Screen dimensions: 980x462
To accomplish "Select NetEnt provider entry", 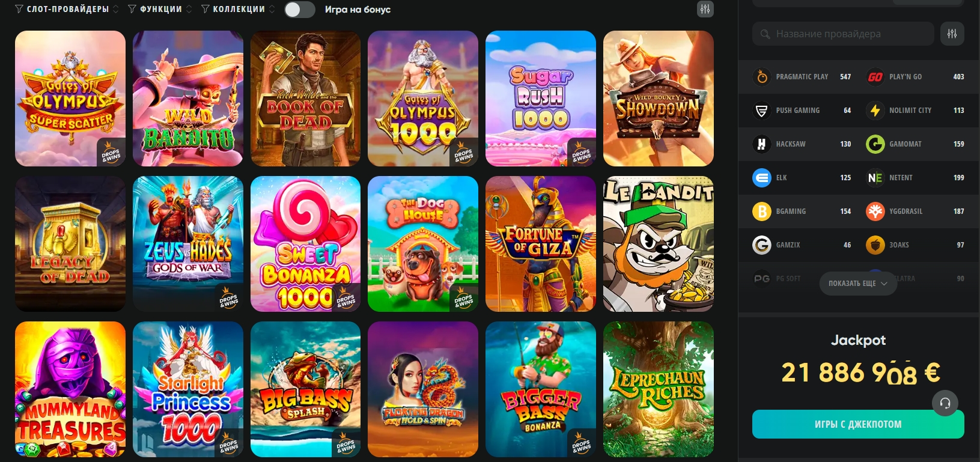I will pos(915,178).
